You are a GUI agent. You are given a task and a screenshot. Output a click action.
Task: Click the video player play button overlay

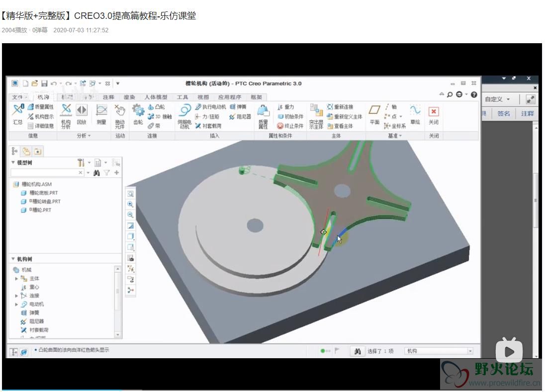click(x=509, y=351)
